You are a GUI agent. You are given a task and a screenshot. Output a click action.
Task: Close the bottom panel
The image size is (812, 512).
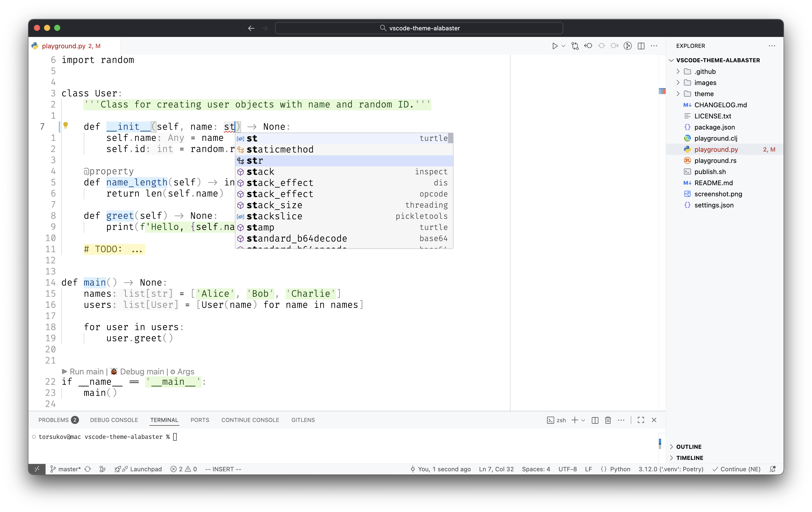click(x=654, y=420)
